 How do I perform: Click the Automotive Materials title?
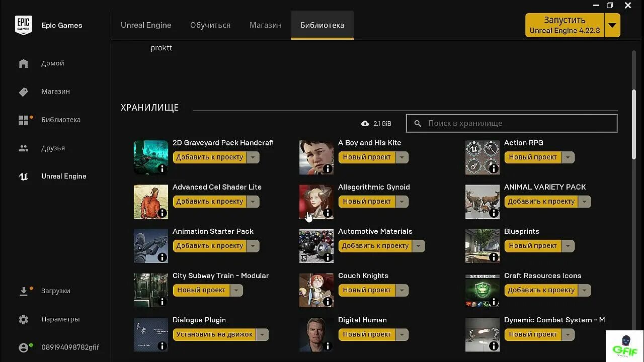click(375, 231)
